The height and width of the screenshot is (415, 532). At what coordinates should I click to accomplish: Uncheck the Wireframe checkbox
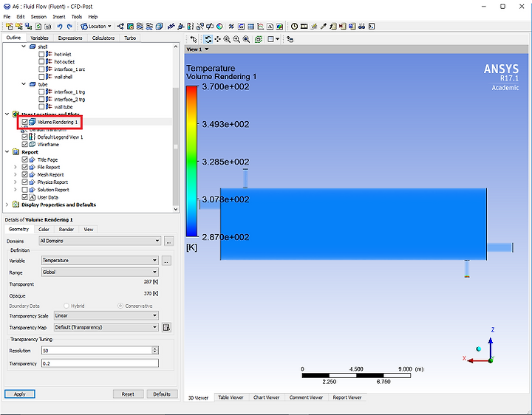(24, 145)
